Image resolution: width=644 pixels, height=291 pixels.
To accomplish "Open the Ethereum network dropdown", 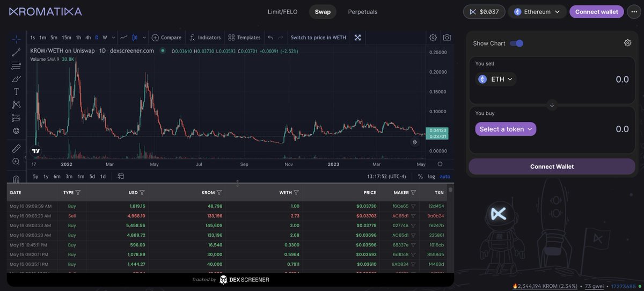I will (537, 12).
